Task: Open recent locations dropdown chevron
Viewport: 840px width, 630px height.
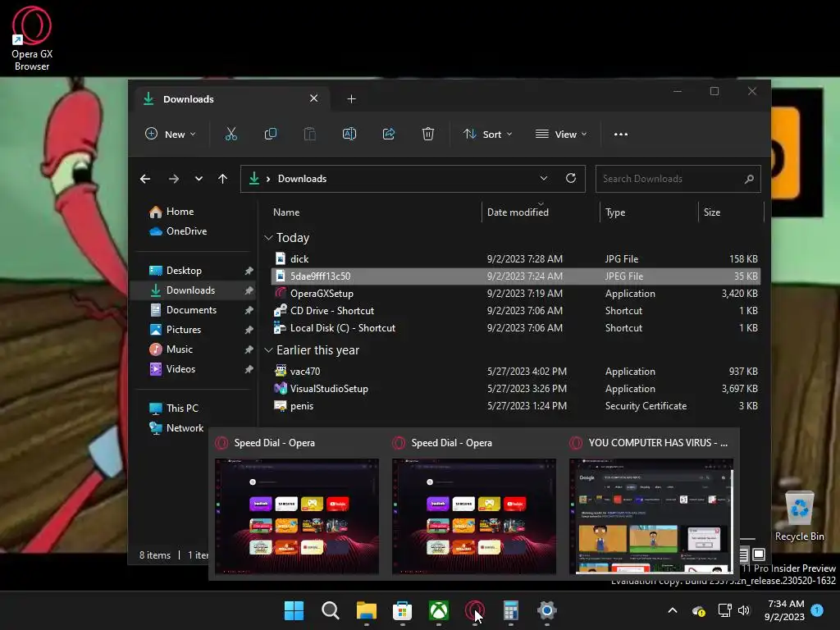Action: tap(199, 179)
